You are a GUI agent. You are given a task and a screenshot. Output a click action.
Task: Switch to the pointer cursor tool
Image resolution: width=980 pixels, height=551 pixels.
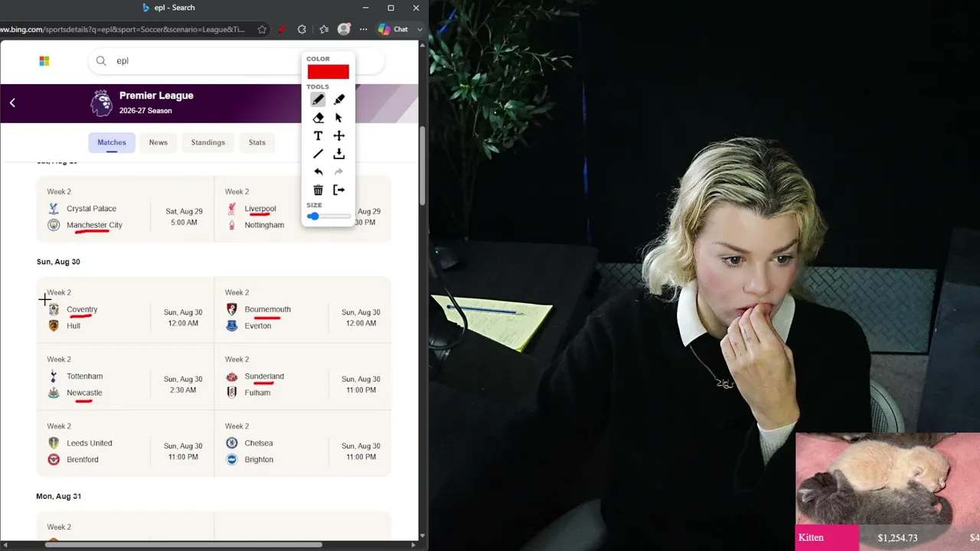click(x=339, y=118)
